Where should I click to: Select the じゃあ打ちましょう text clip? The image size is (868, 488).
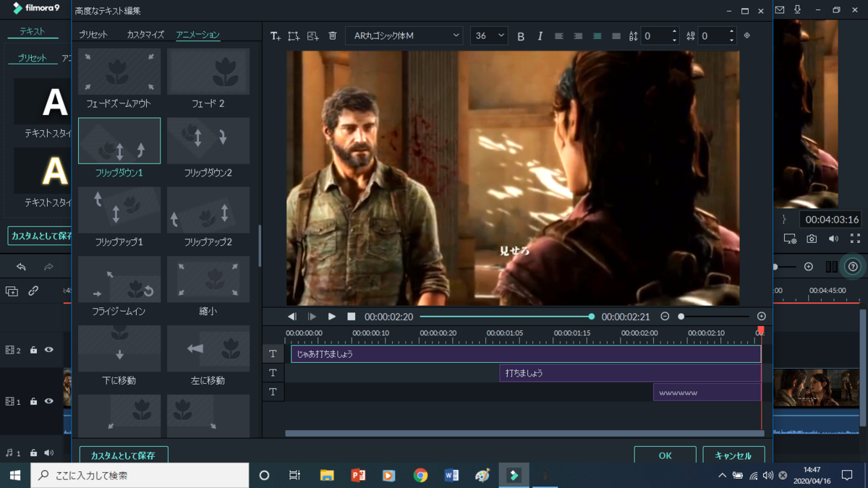click(x=526, y=354)
